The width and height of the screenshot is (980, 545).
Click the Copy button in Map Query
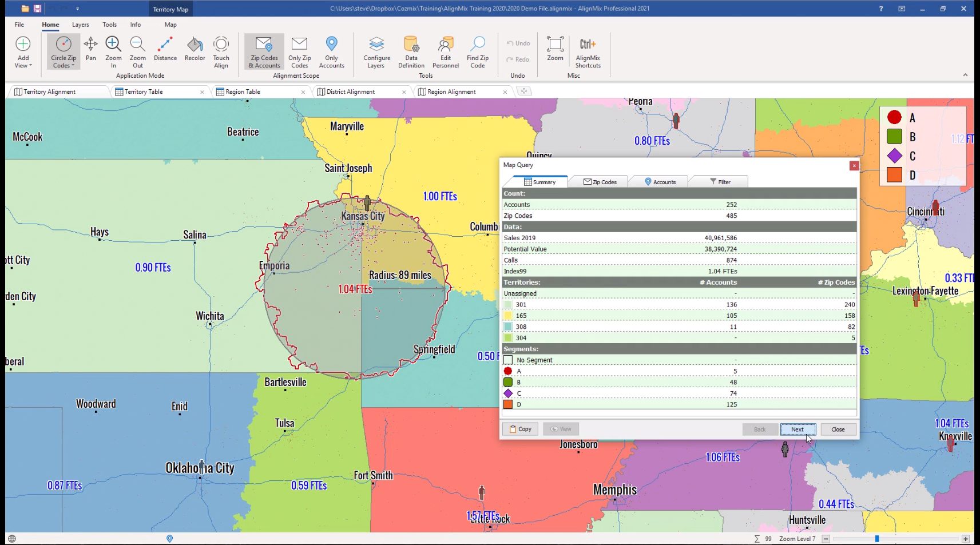coord(520,429)
